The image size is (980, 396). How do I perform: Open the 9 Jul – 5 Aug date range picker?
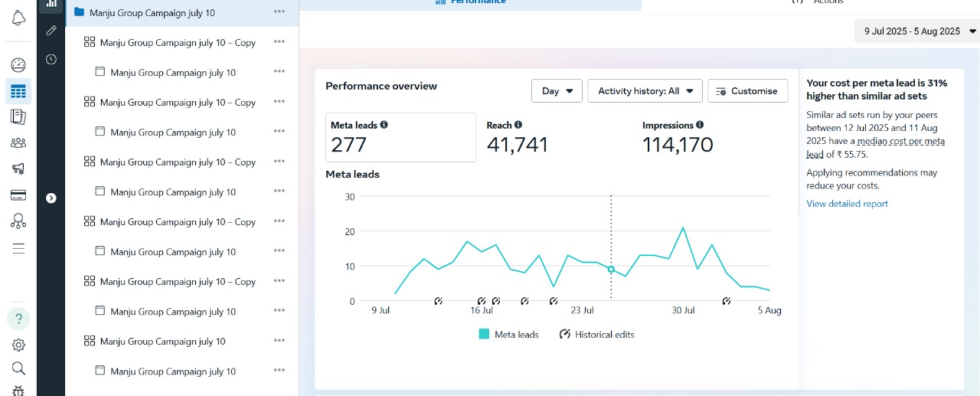click(917, 31)
